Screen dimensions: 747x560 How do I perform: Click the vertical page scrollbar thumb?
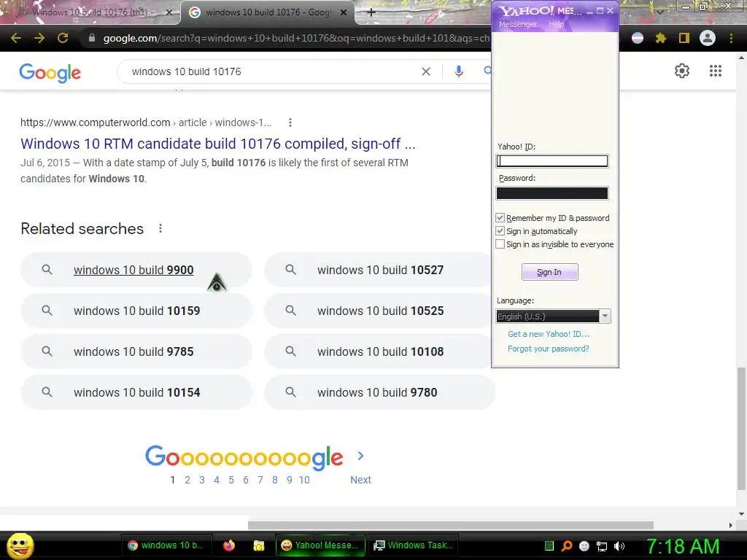coord(741,428)
